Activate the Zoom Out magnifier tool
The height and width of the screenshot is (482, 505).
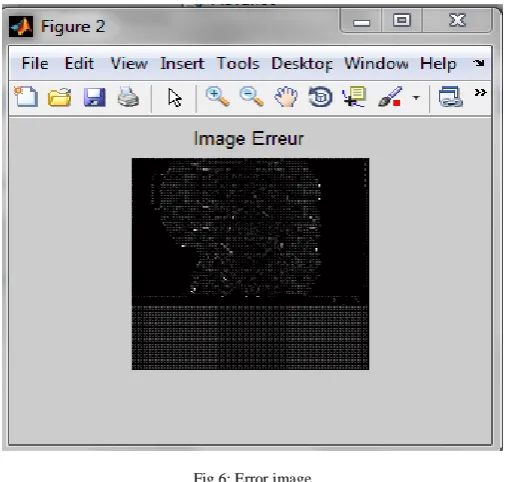click(252, 97)
